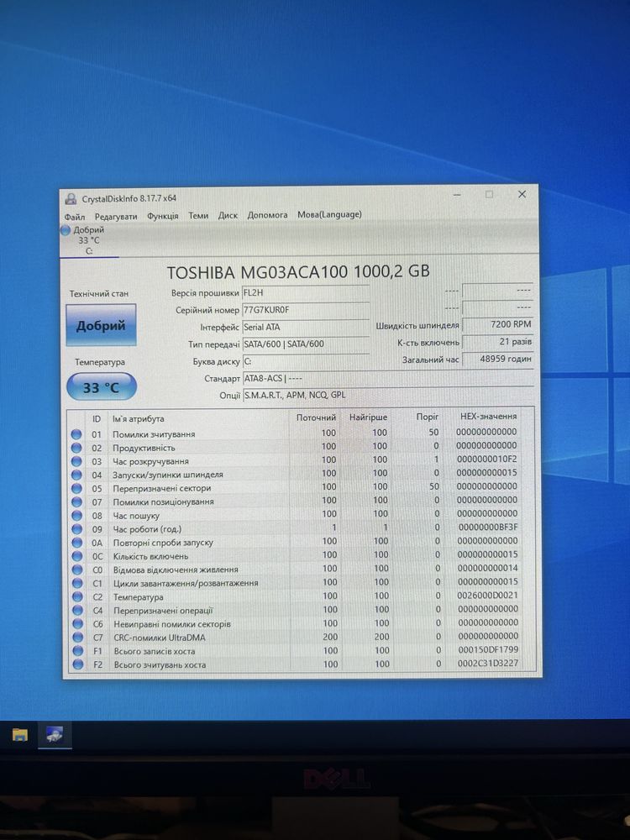Image resolution: width=630 pixels, height=840 pixels.
Task: Click the ID column header
Action: pyautogui.click(x=97, y=419)
